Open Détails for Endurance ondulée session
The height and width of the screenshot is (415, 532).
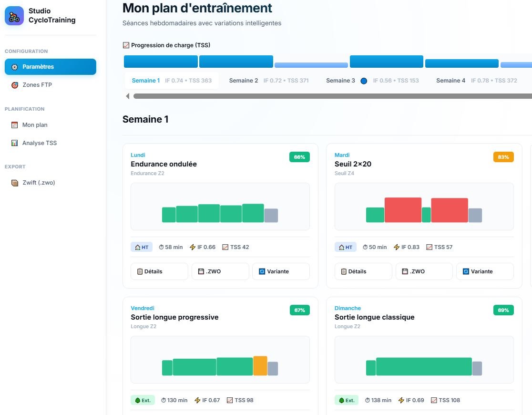(x=159, y=271)
